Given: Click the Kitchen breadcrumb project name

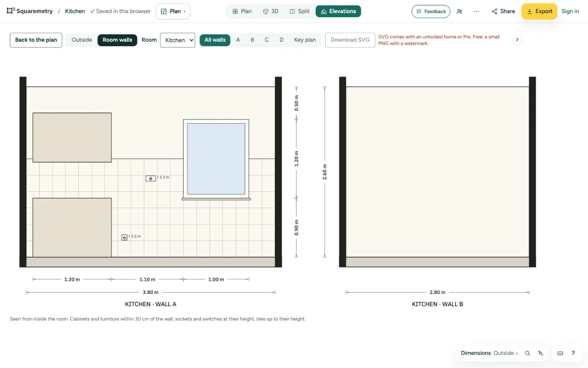Looking at the screenshot, I should coord(75,11).
